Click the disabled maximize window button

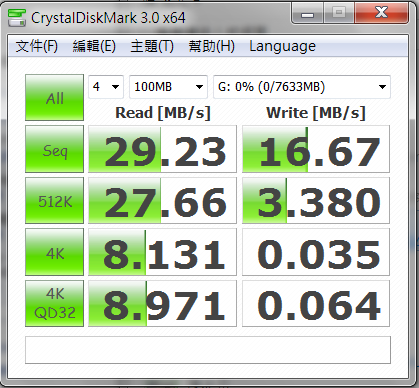coord(339,14)
